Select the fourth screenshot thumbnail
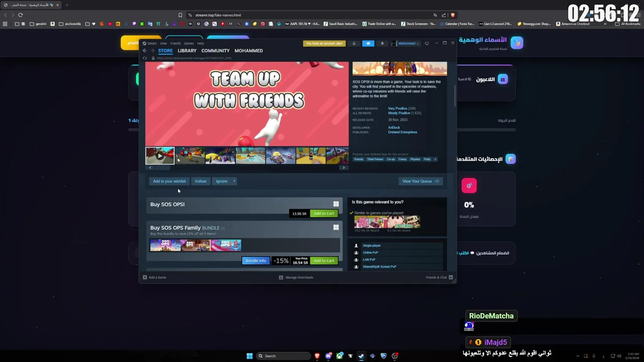The height and width of the screenshot is (362, 644). 250,155
